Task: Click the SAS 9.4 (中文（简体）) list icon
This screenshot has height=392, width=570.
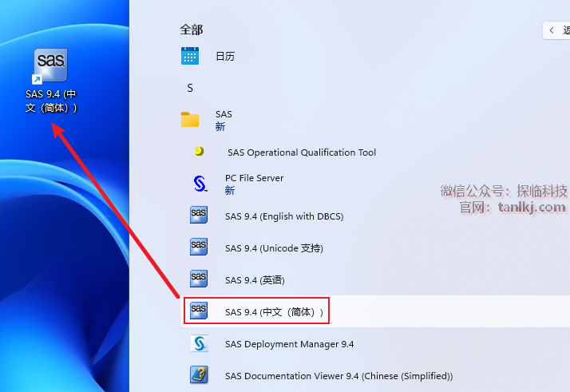Action: 199,311
